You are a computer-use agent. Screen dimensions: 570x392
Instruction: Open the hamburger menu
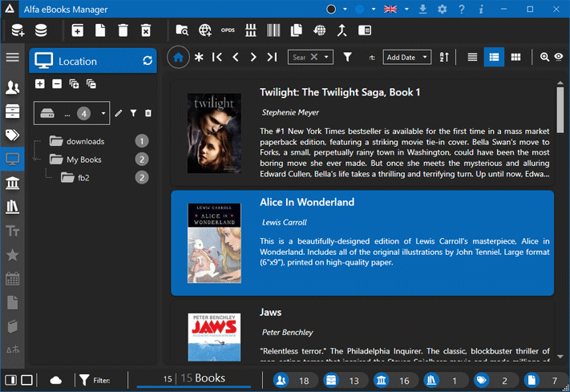[12, 57]
